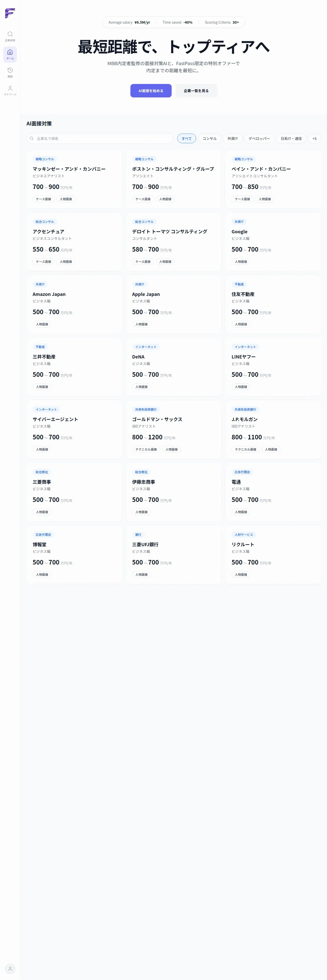
Task: Click 人物面接 tag on Google card
Action: coord(241,262)
